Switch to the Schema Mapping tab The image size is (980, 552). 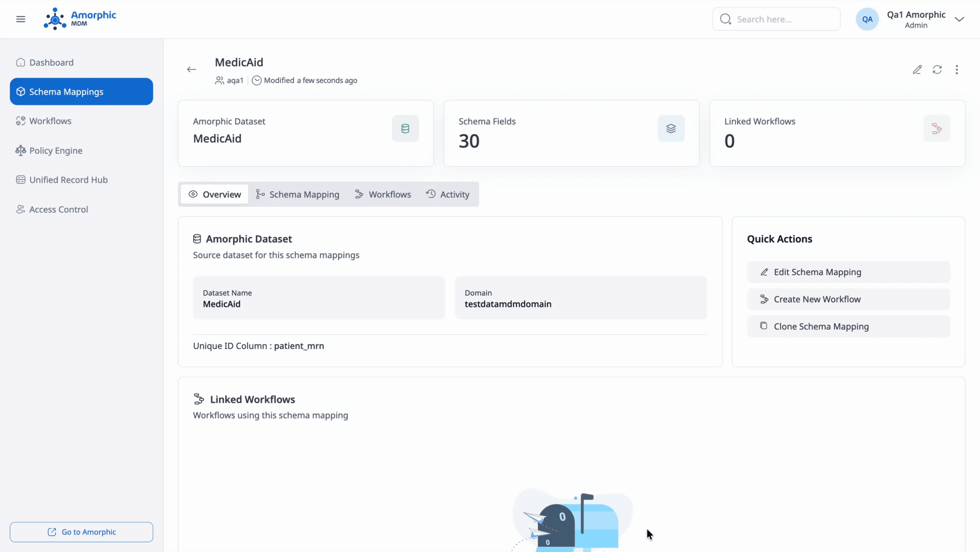point(297,194)
